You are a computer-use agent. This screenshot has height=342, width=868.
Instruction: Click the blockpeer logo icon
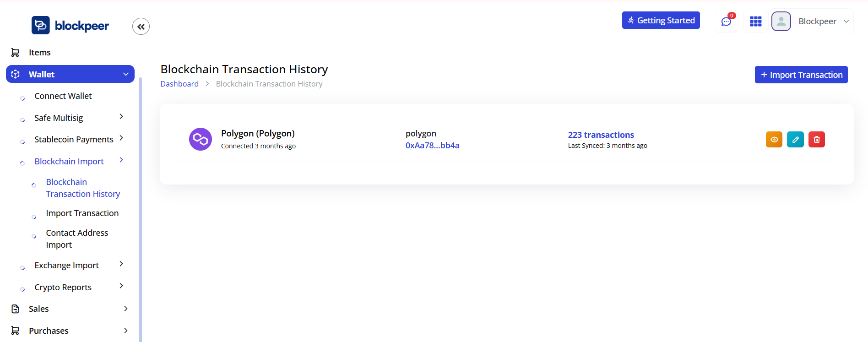(40, 25)
